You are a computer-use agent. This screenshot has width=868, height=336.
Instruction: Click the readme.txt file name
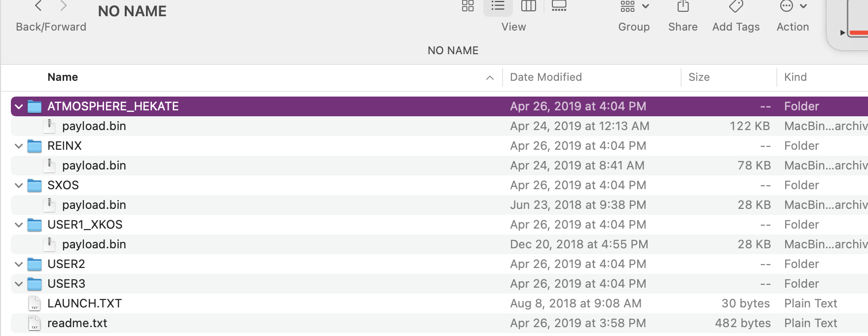coord(77,323)
